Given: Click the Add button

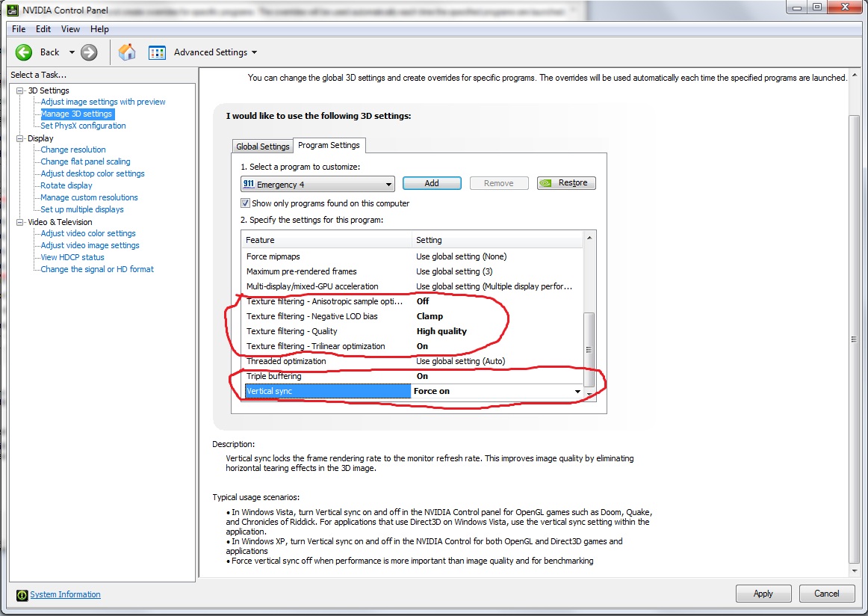Looking at the screenshot, I should 432,183.
